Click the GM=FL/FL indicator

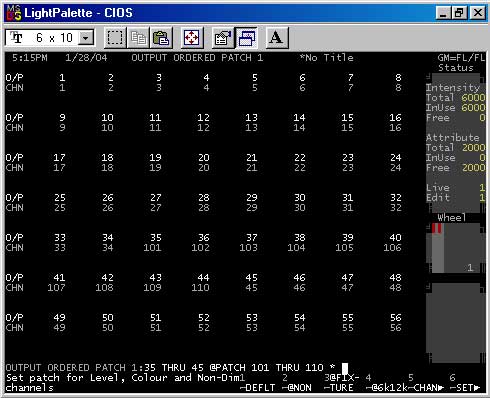(x=461, y=58)
